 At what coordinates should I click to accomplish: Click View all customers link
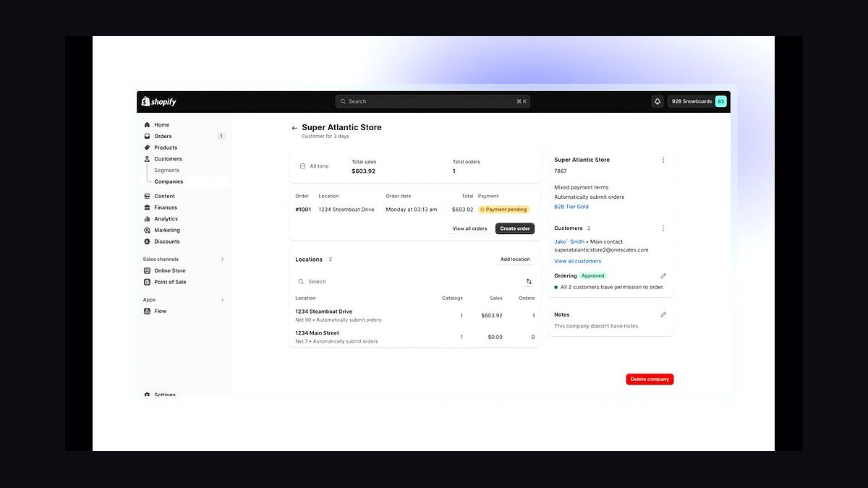click(x=578, y=261)
